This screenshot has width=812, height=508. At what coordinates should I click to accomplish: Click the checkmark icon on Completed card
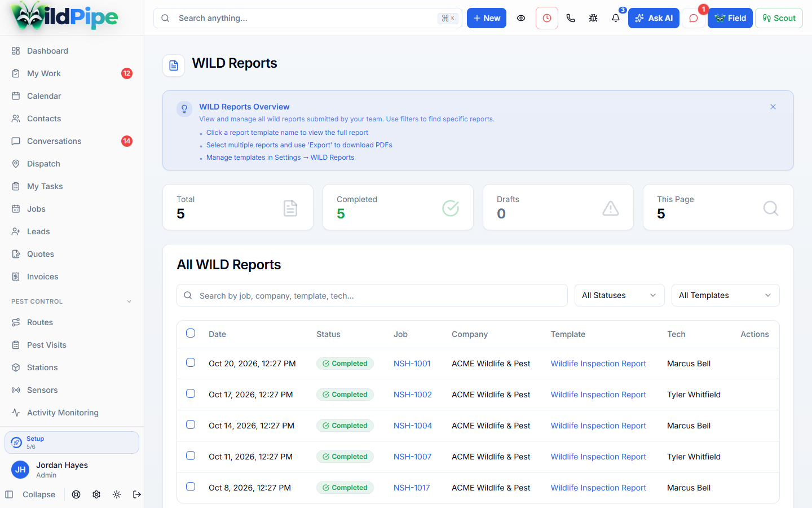[x=451, y=208]
